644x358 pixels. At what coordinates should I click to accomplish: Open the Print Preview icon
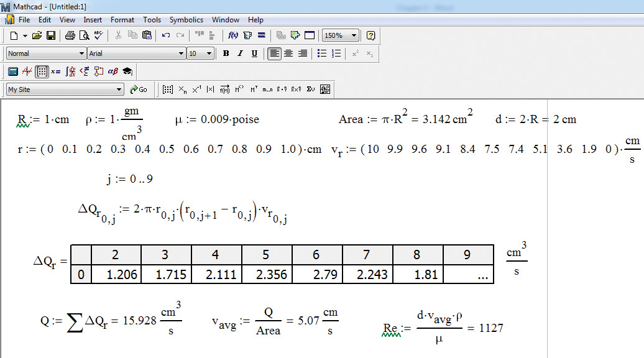tap(84, 35)
